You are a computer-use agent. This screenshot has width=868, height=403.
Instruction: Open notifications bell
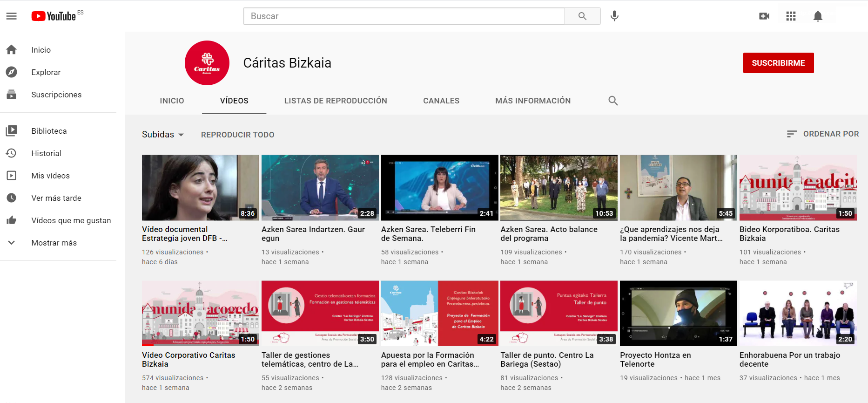(x=818, y=16)
